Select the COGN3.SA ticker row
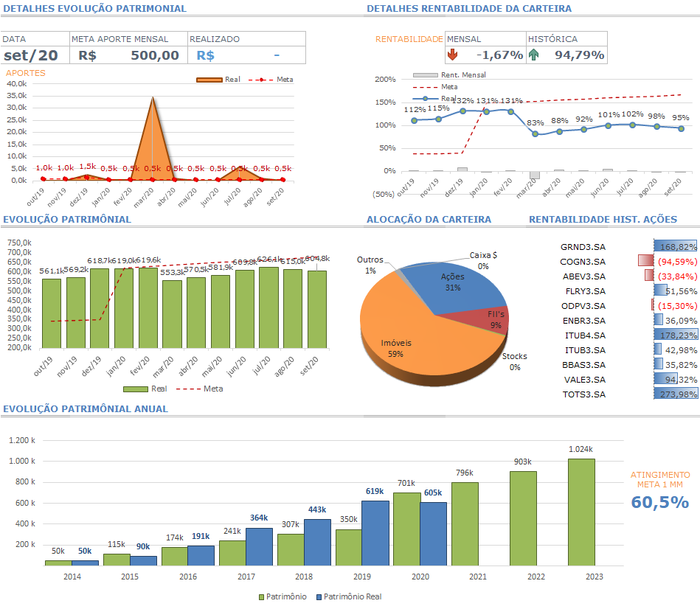 (x=583, y=262)
